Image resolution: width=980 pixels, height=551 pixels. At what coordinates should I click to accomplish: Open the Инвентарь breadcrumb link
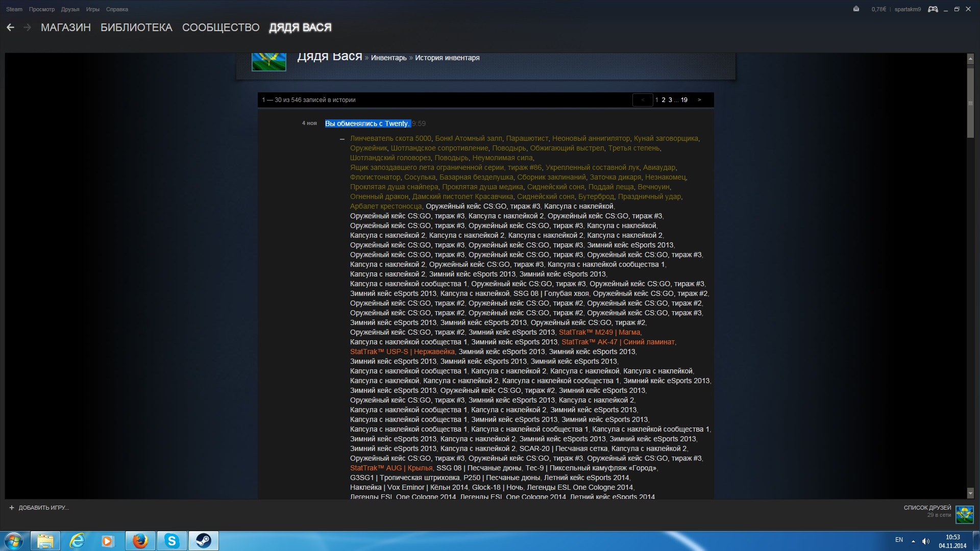[388, 58]
